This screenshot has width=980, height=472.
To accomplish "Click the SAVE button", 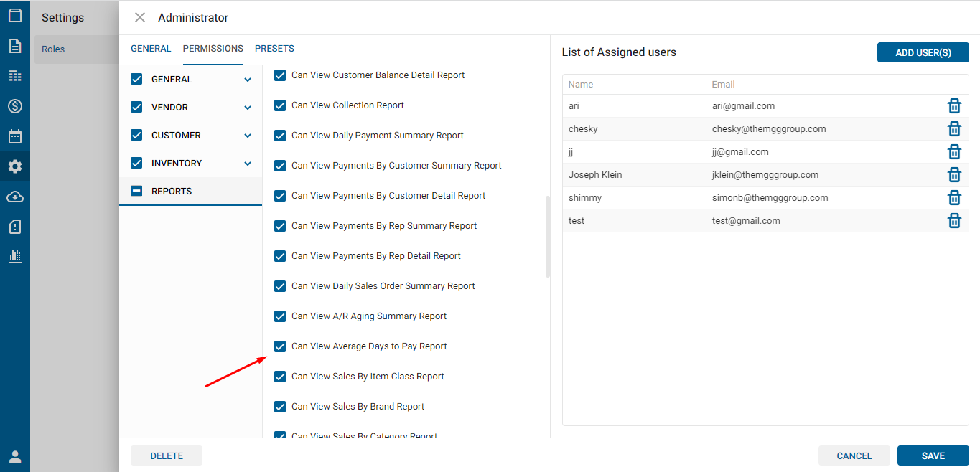I will click(x=933, y=456).
